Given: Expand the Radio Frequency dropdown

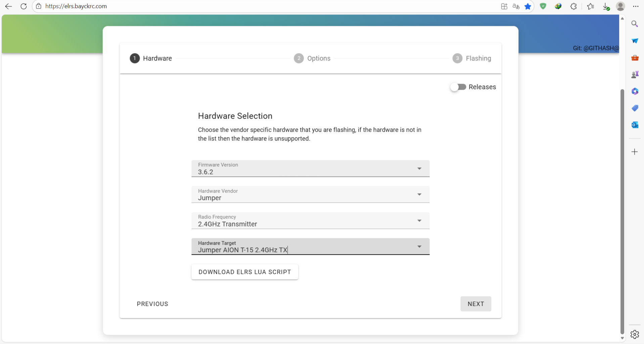Looking at the screenshot, I should tap(419, 221).
